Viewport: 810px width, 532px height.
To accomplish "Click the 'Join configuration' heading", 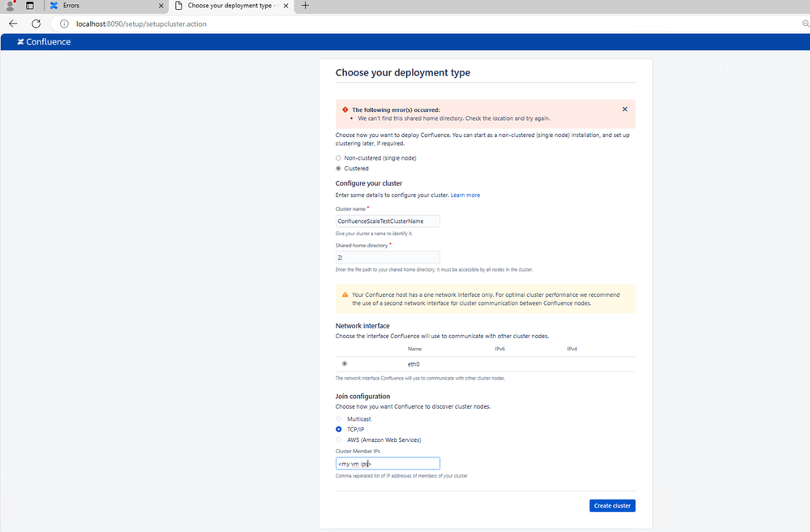I will point(362,396).
